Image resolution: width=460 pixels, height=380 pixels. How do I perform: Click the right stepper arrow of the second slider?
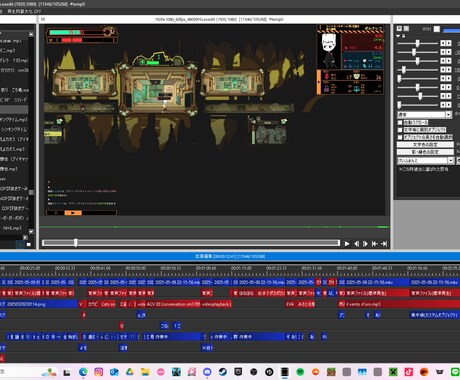[449, 52]
